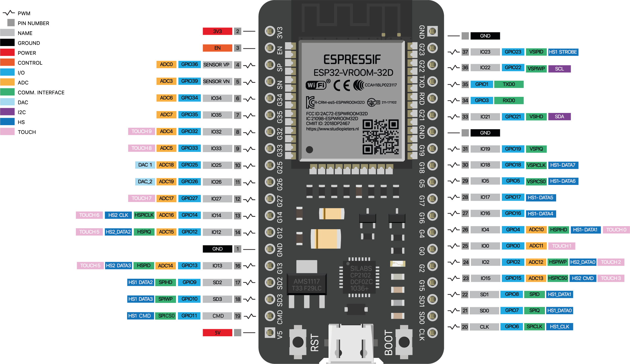The width and height of the screenshot is (630, 364).
Task: Click the purple SDA label
Action: coord(559,117)
